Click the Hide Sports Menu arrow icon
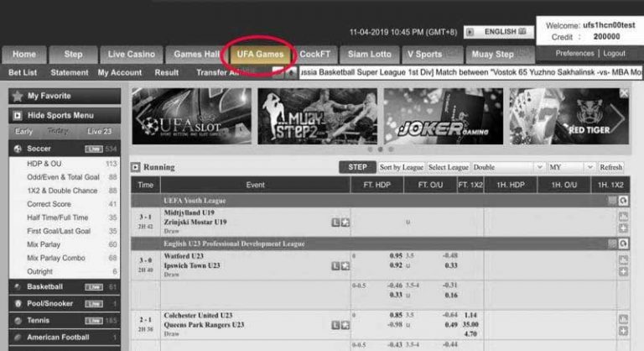 click(x=18, y=116)
